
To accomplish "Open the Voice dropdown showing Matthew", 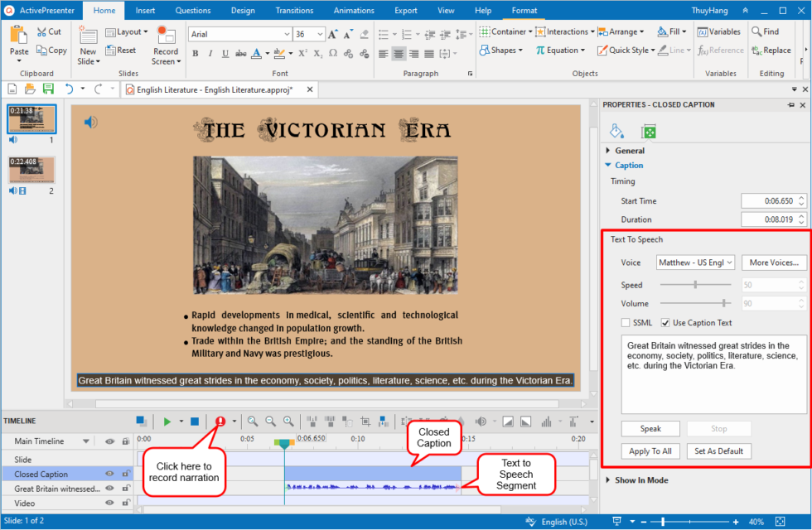I will coord(695,262).
